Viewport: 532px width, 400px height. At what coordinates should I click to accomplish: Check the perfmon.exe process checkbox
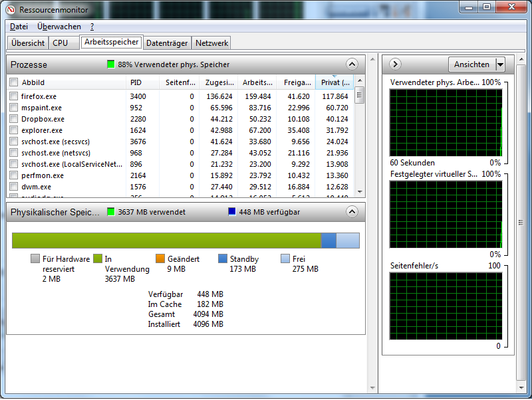click(13, 175)
